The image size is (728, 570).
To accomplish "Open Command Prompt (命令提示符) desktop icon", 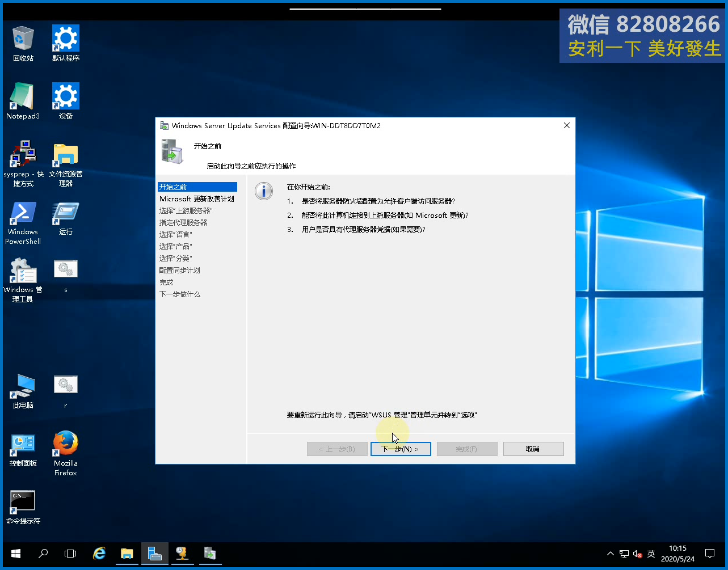I will (23, 508).
